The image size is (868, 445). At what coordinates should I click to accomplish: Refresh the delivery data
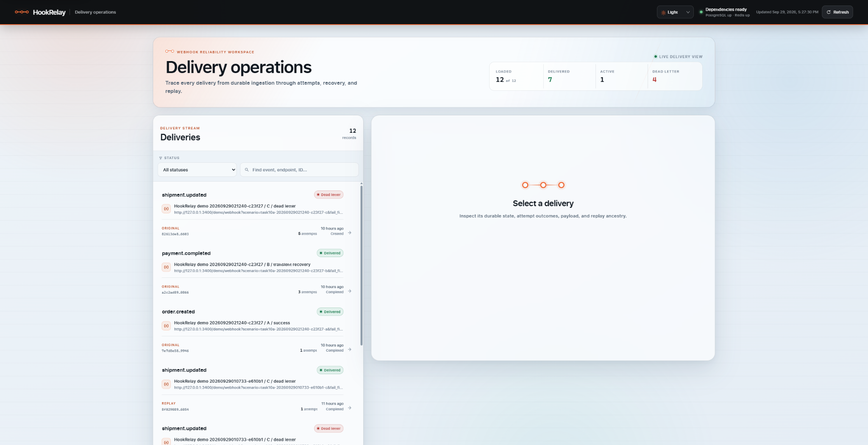click(837, 12)
